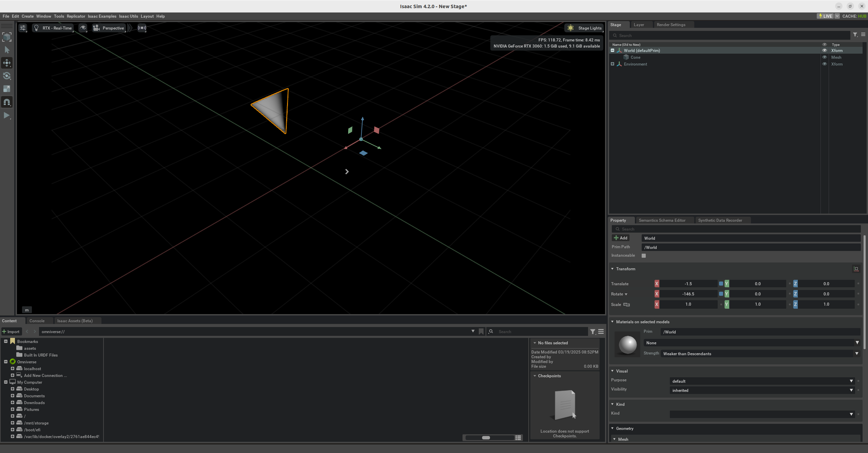Toggle the Snap magnet tool
Viewport: 868px width, 453px height.
tap(7, 102)
